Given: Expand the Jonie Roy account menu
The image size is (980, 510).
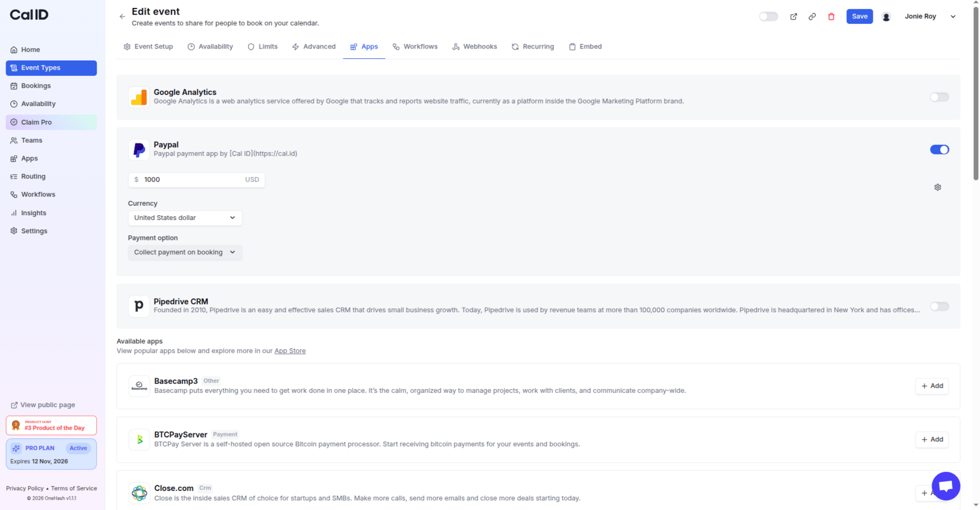Looking at the screenshot, I should pos(953,17).
